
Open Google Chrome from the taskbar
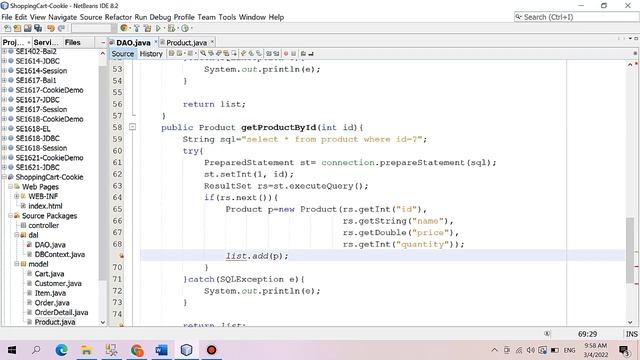point(137,350)
